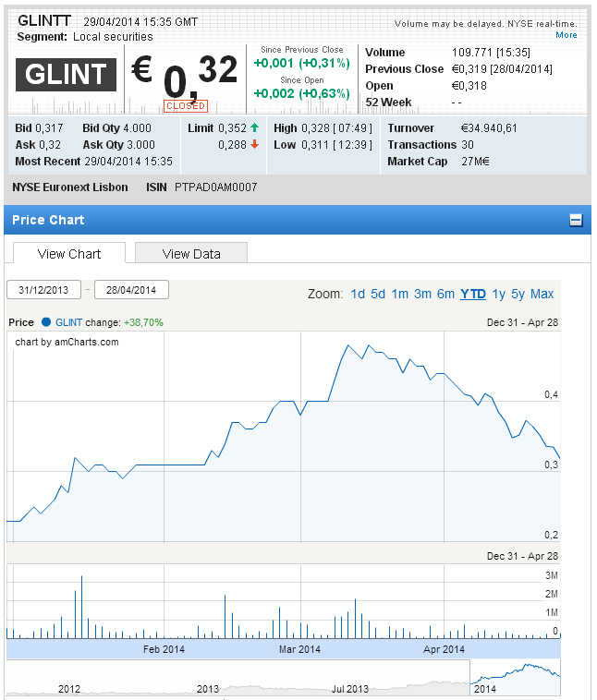Click the CLOSED market status badge

tap(186, 106)
